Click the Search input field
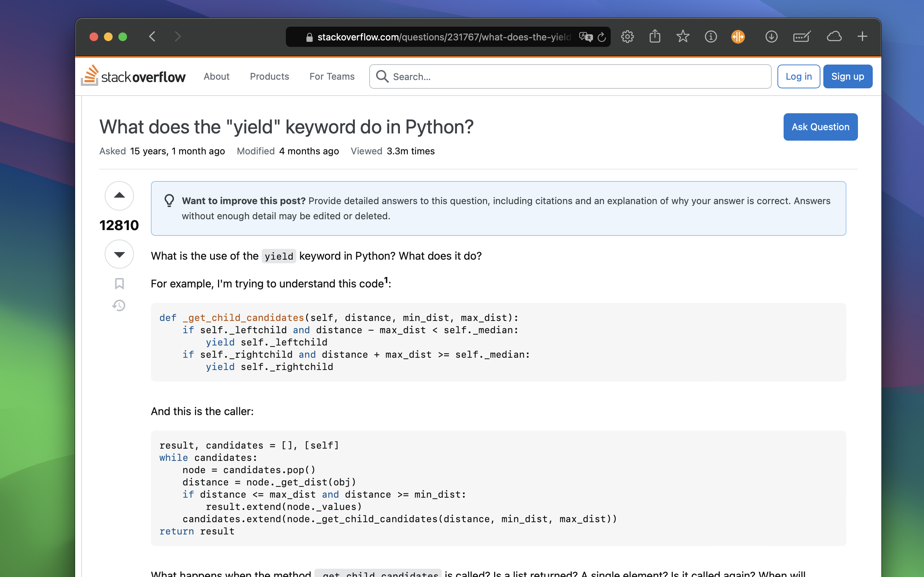Viewport: 924px width, 577px height. 571,76
